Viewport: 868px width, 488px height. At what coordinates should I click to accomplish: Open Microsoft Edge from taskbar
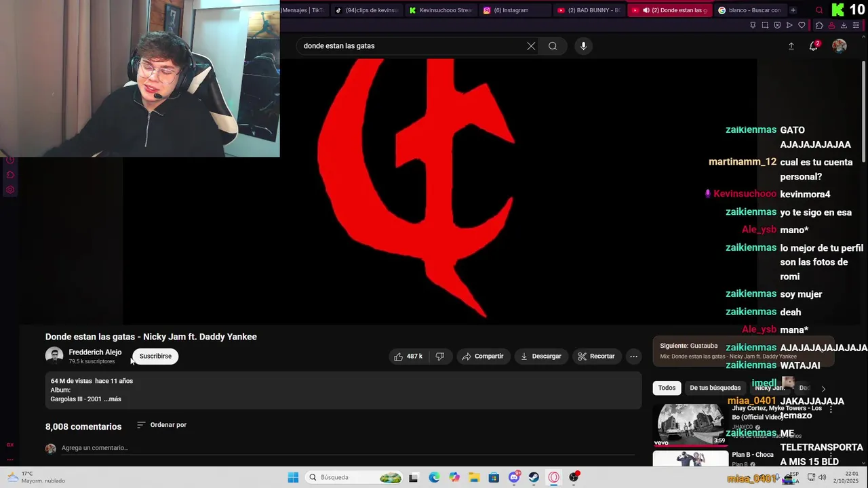[x=434, y=477]
